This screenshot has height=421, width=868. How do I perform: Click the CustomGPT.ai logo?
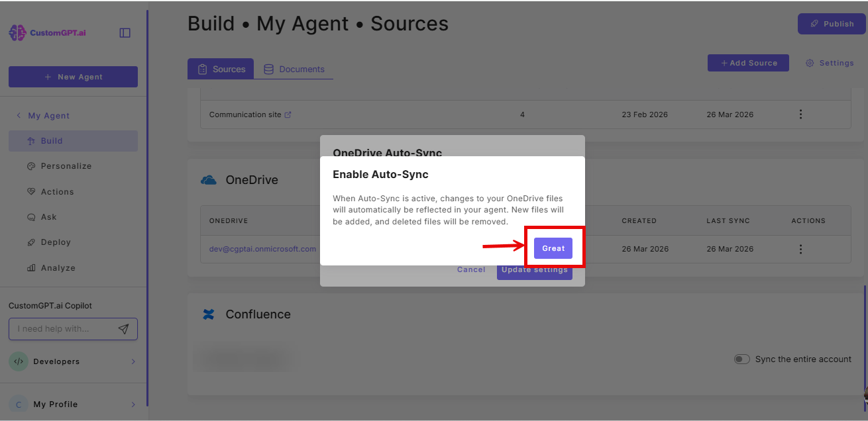pyautogui.click(x=47, y=32)
